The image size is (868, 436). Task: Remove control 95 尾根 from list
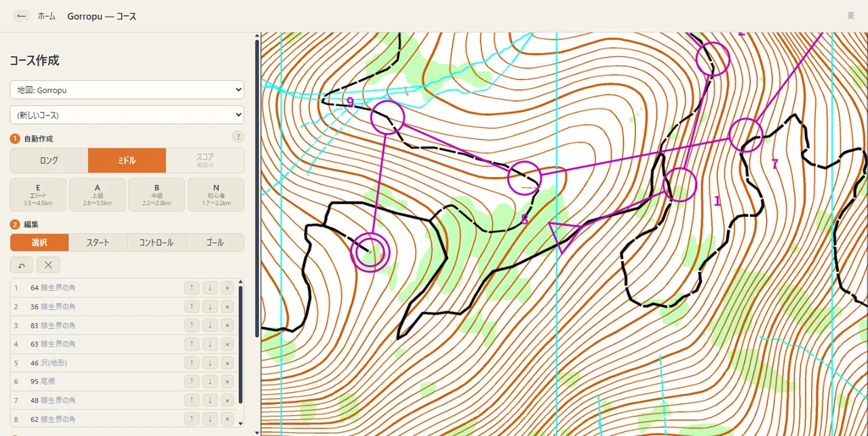click(227, 382)
